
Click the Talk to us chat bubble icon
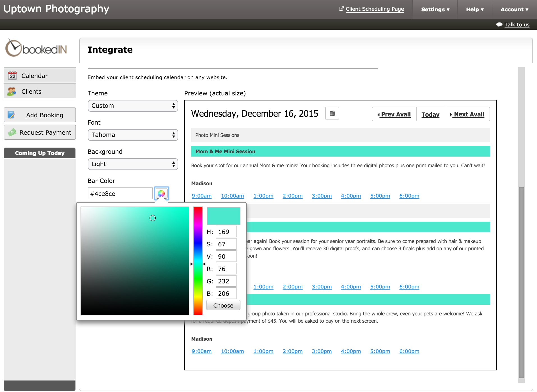coord(499,25)
